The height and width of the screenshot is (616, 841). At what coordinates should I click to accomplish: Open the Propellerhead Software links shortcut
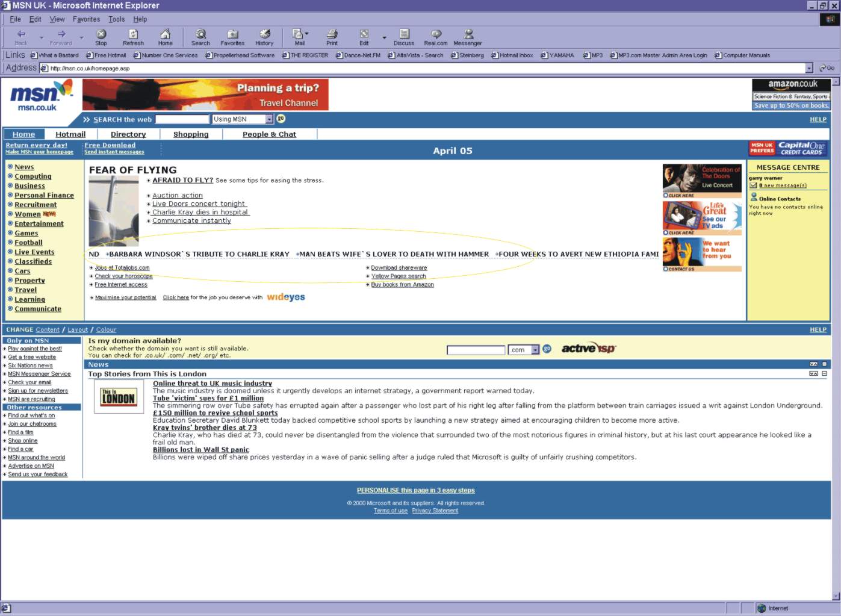coord(240,55)
